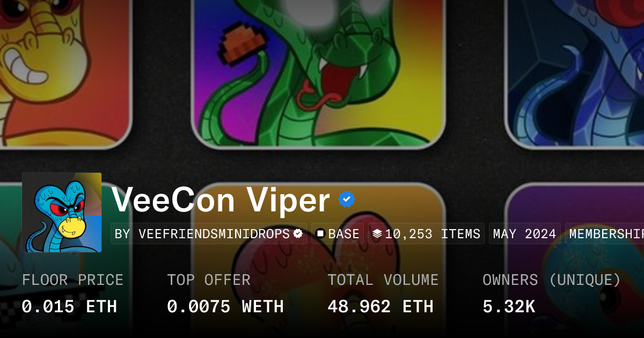The image size is (644, 338).
Task: Click the VeeCon Viper collection title
Action: click(221, 200)
